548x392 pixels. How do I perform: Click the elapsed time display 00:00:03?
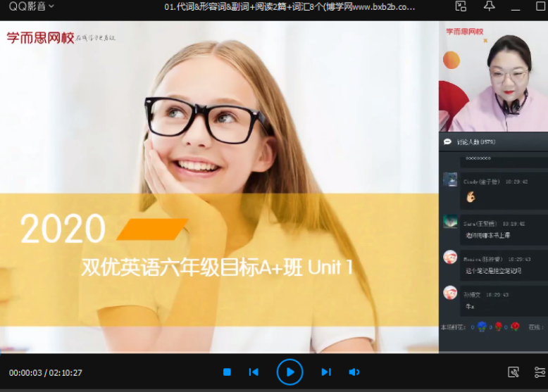pos(25,372)
